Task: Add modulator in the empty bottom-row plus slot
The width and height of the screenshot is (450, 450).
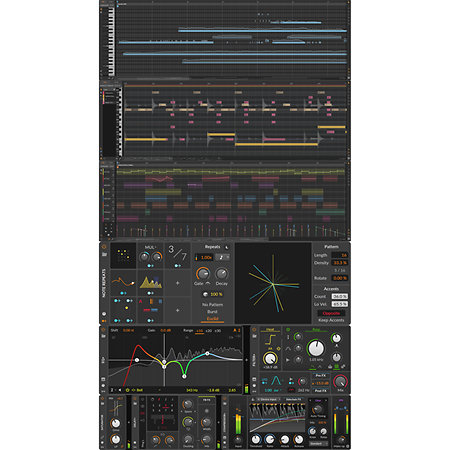Action: [x=178, y=310]
